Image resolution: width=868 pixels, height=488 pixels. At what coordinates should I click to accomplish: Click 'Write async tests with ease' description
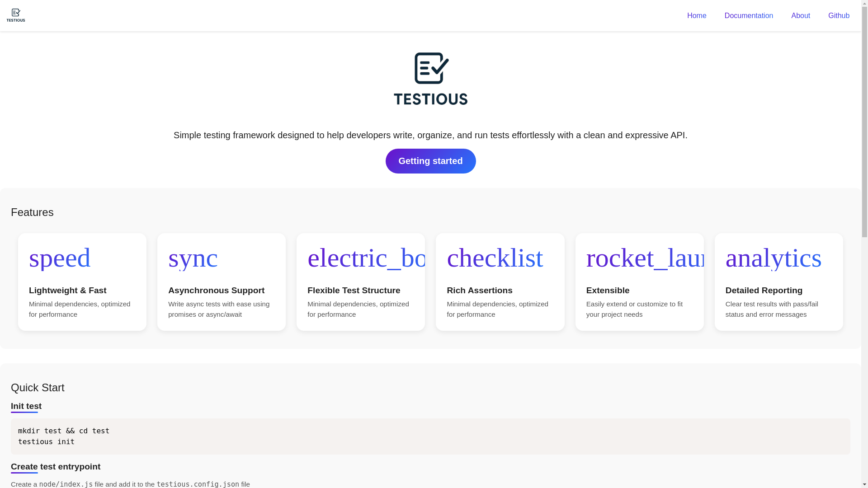(x=219, y=309)
